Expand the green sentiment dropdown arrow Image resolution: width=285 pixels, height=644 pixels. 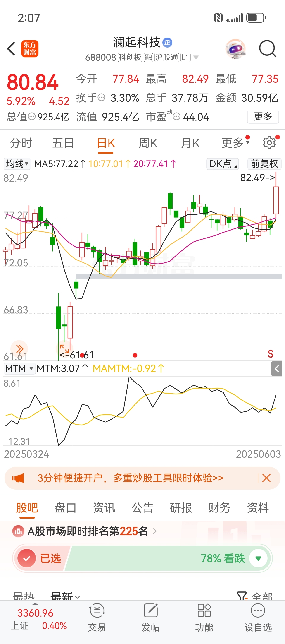pos(258,558)
